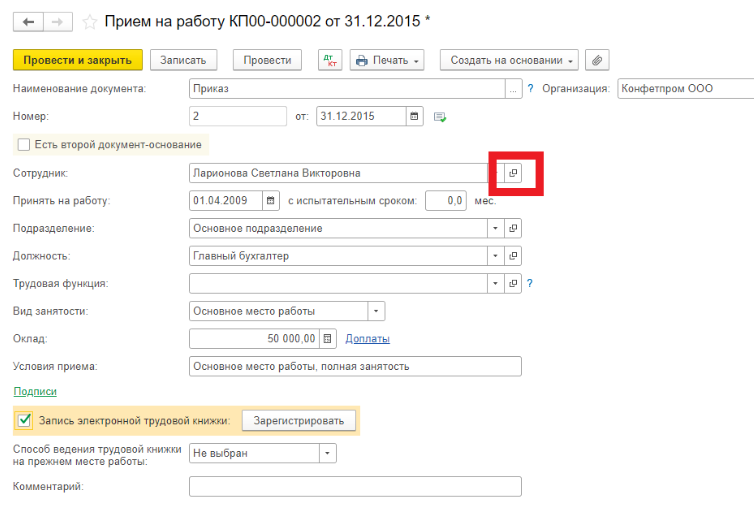This screenshot has width=754, height=512.
Task: Click the back navigation arrow
Action: (x=28, y=21)
